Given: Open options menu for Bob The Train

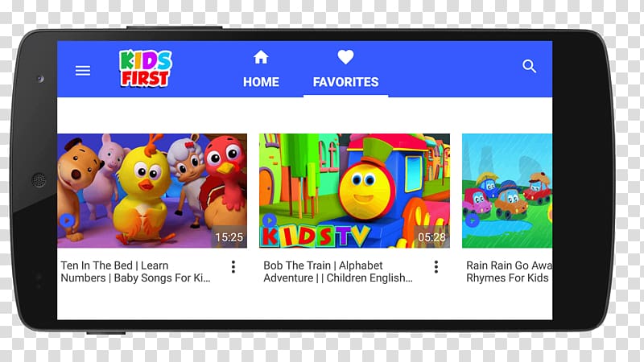Looking at the screenshot, I should click(x=436, y=267).
